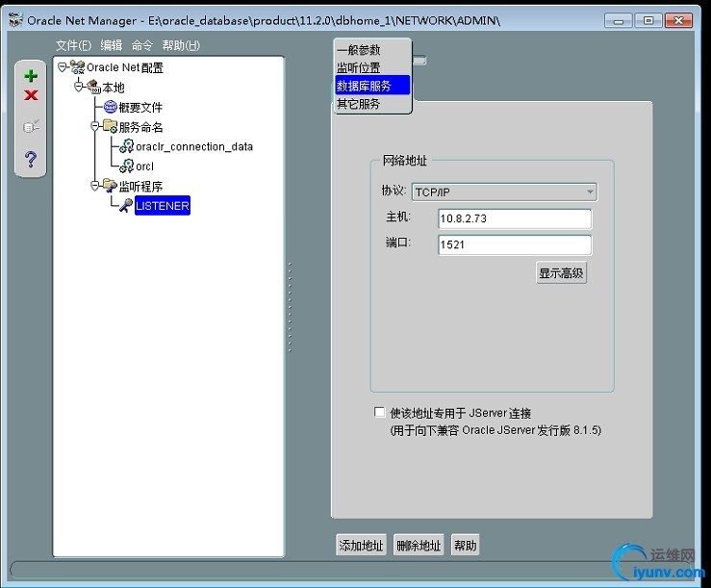This screenshot has height=588, width=711.
Task: Click the orcl service icon
Action: pos(127,166)
